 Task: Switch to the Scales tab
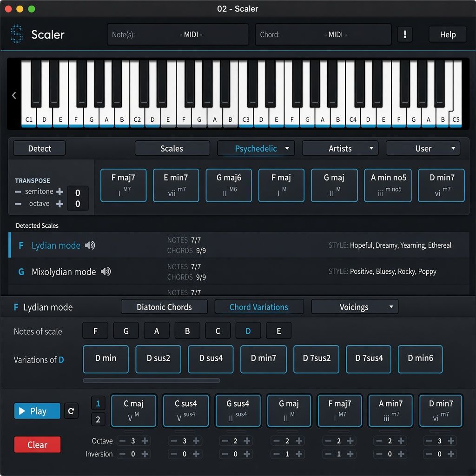pyautogui.click(x=172, y=148)
